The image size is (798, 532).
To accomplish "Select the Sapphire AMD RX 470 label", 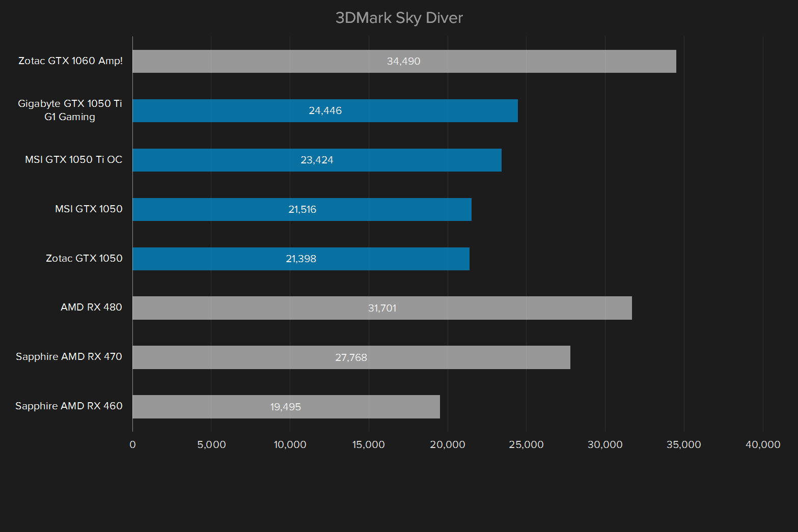I will pos(69,356).
